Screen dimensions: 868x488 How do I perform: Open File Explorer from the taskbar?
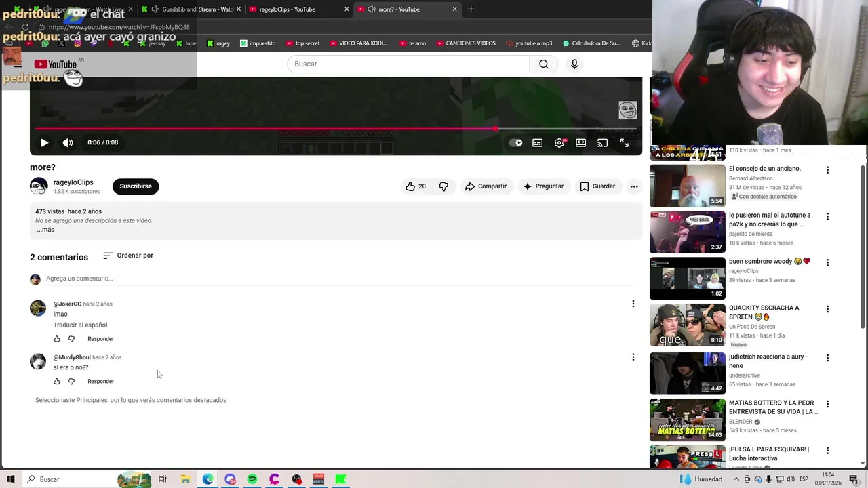point(185,479)
